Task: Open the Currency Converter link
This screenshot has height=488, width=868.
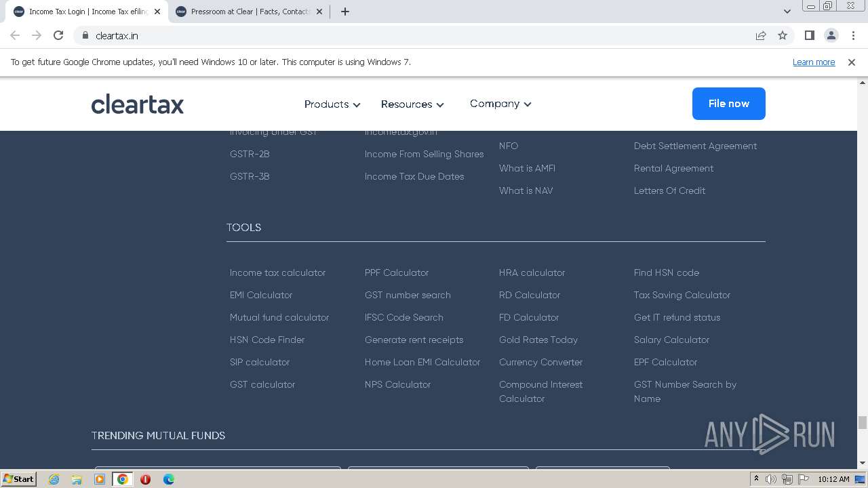Action: 541,362
